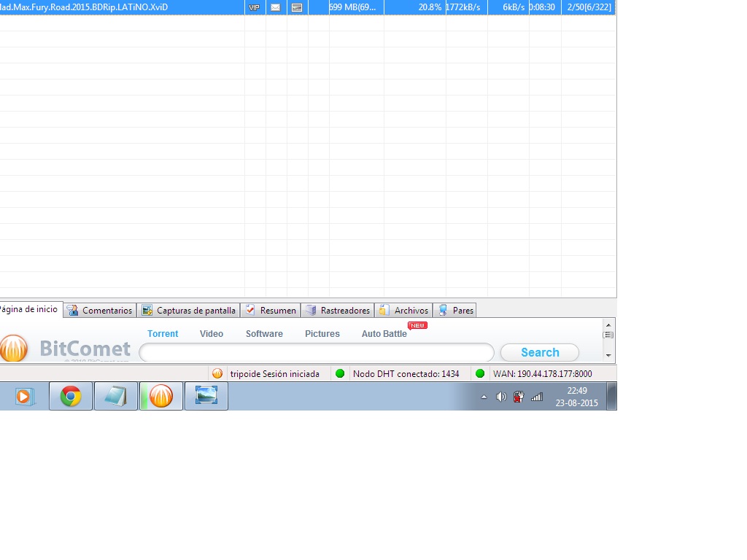Click the 6kB/s upload speed cell
Viewport: 747px width, 560px height.
point(514,7)
